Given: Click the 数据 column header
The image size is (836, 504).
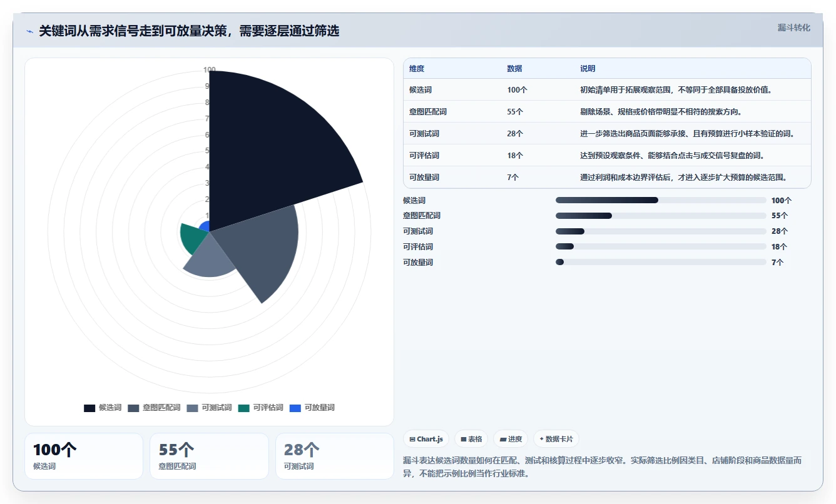Looking at the screenshot, I should pos(514,69).
